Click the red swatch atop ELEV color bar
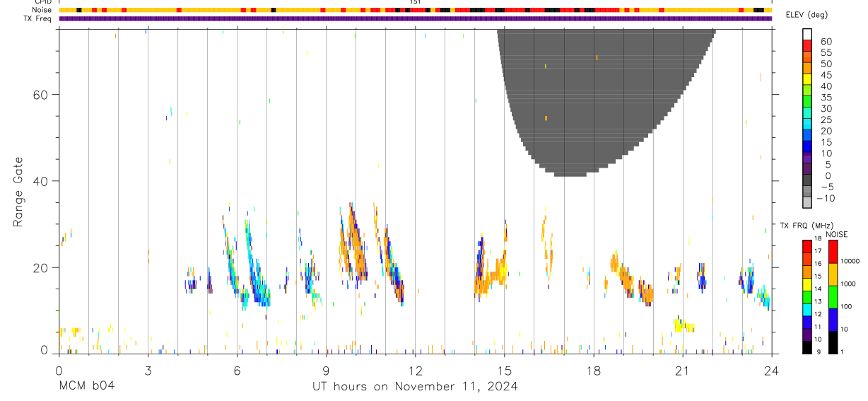Screen dimensions: 868x401 [807, 46]
